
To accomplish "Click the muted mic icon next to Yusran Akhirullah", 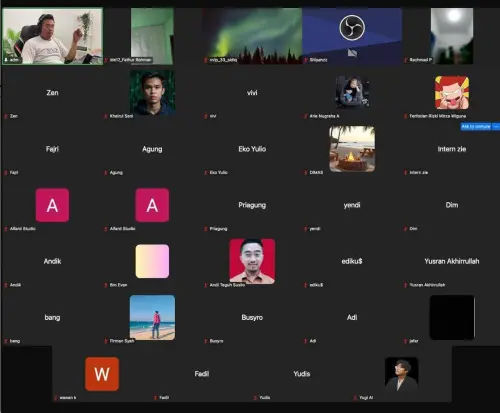I will tap(405, 285).
